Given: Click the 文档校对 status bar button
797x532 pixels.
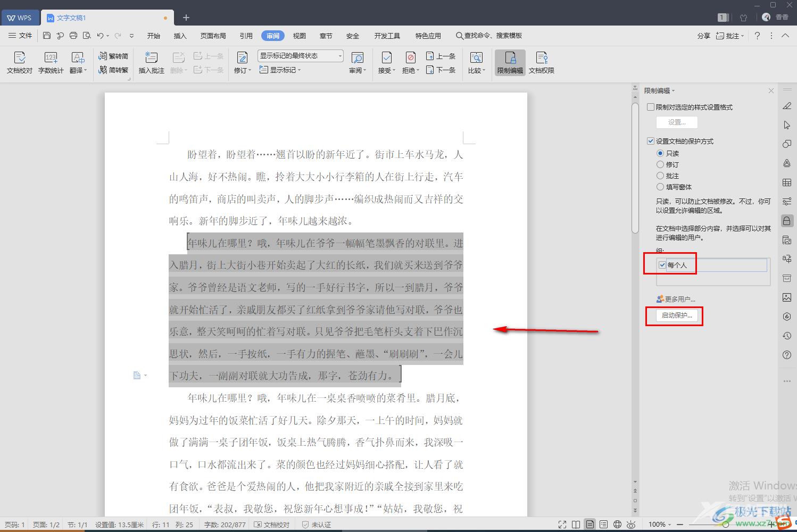Looking at the screenshot, I should coord(272,525).
